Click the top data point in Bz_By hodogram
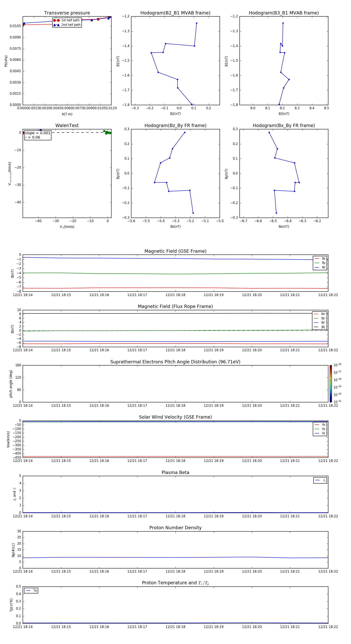The width and height of the screenshot is (351, 644). pos(185,133)
